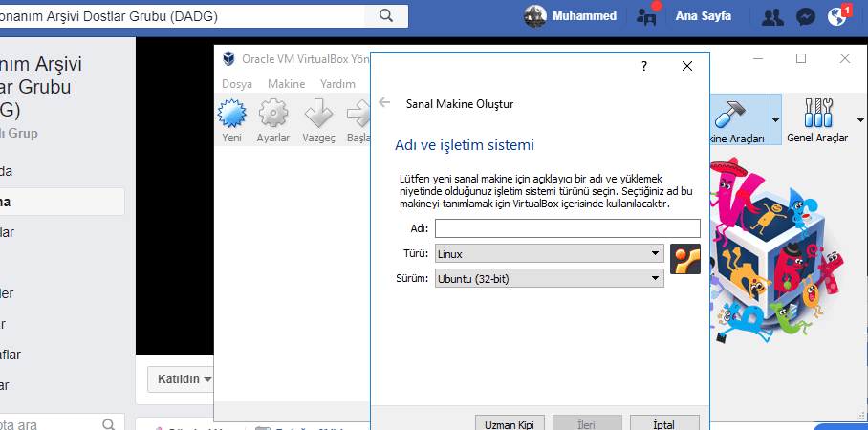Viewport: 868px width, 430px height.
Task: Open Sürüm Ubuntu (32-bit) combo box
Action: tap(549, 278)
